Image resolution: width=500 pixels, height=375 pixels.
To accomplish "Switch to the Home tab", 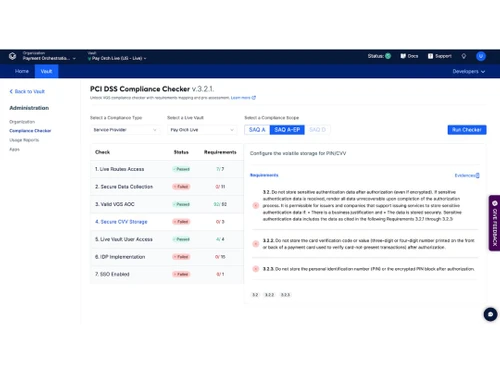I will (22, 71).
